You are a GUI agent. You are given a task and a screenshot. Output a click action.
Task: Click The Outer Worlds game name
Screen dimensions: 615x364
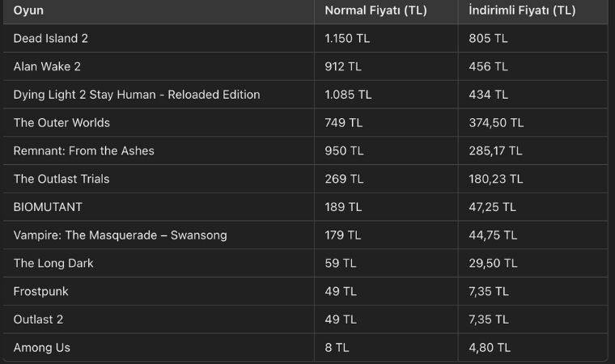click(61, 123)
